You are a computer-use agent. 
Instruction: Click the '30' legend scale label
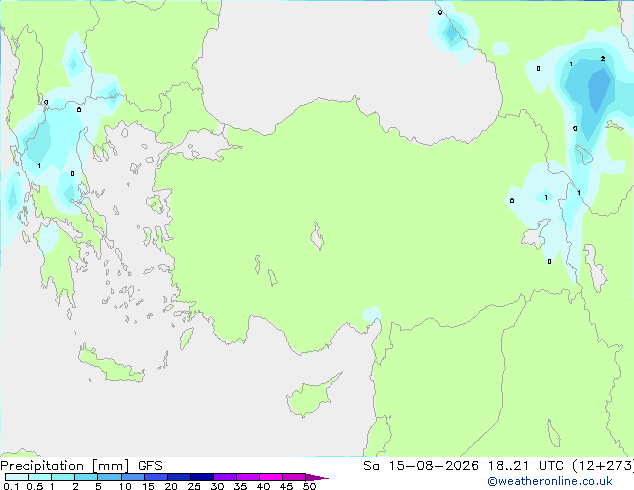(x=217, y=486)
